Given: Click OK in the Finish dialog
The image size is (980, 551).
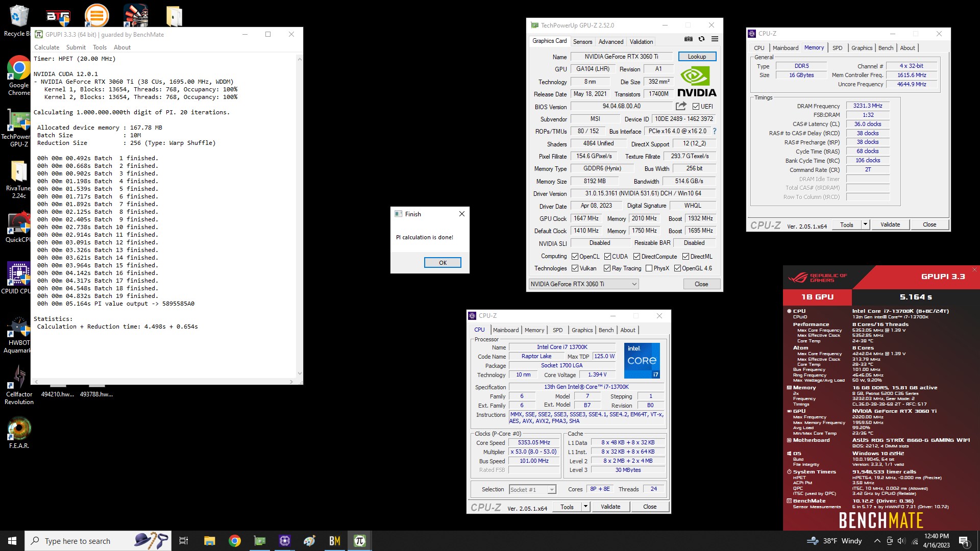Looking at the screenshot, I should pos(443,263).
